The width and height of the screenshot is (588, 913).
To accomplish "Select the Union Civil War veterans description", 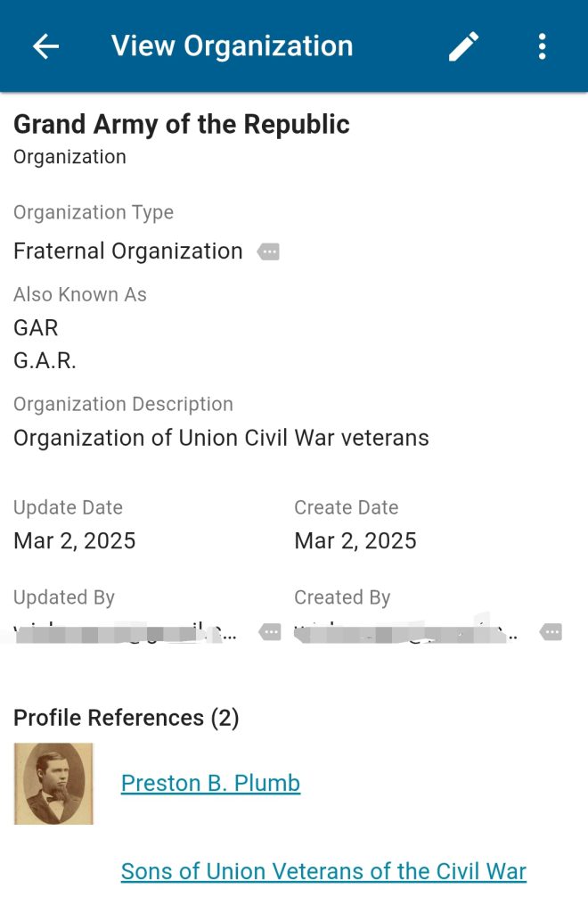I will (221, 438).
